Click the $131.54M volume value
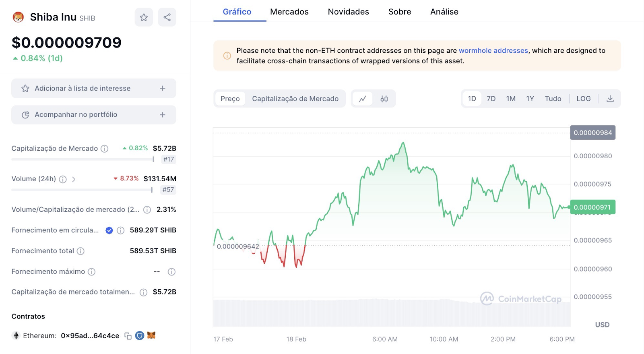This screenshot has width=644, height=354. tap(160, 179)
